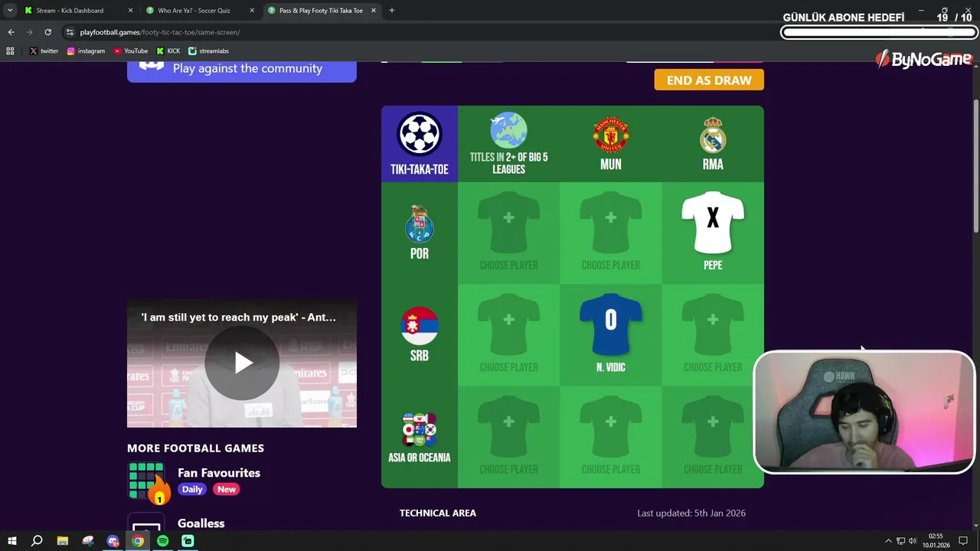
Task: Choose player for Asia/Oceania and Big 5 titles
Action: pyautogui.click(x=509, y=437)
